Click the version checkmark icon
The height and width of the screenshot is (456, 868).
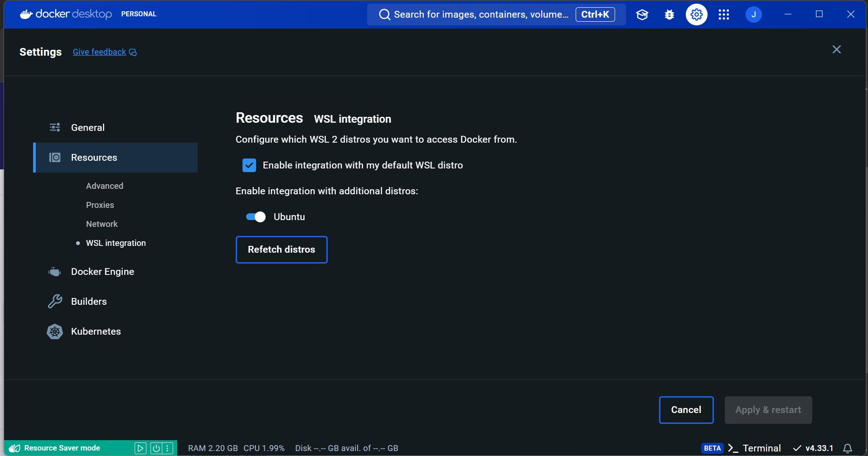pos(797,448)
